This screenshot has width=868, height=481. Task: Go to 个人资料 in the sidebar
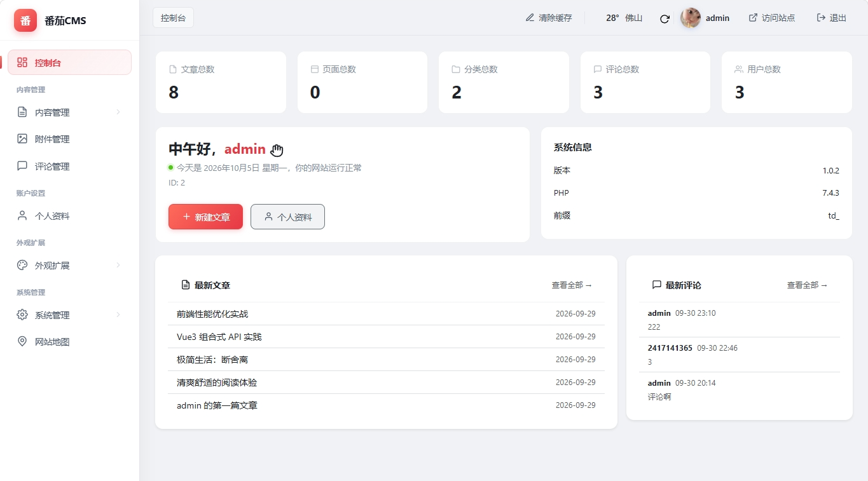[x=69, y=216]
